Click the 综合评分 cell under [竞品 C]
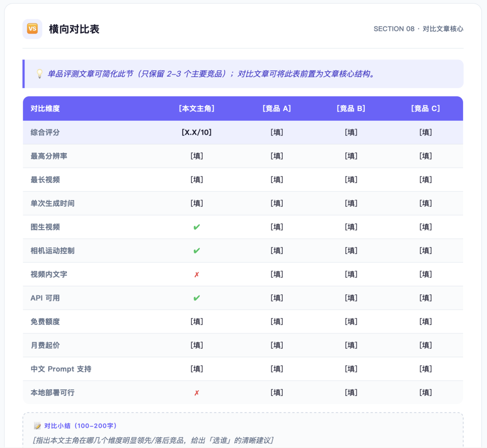 [426, 132]
